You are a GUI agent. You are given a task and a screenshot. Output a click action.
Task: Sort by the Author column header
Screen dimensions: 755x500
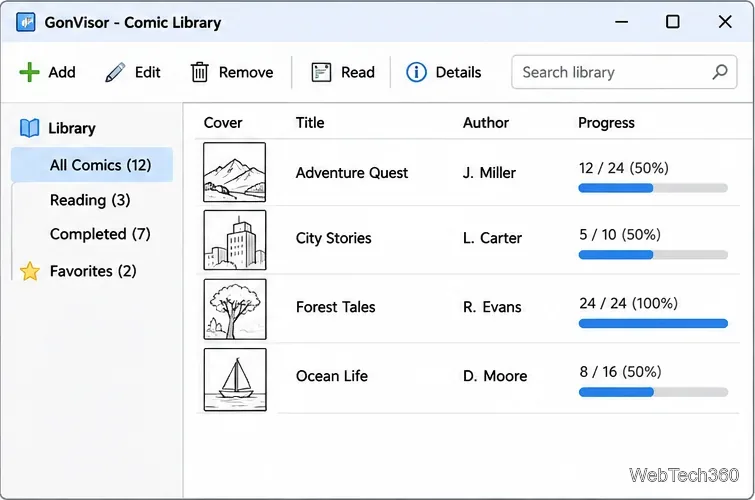click(486, 123)
